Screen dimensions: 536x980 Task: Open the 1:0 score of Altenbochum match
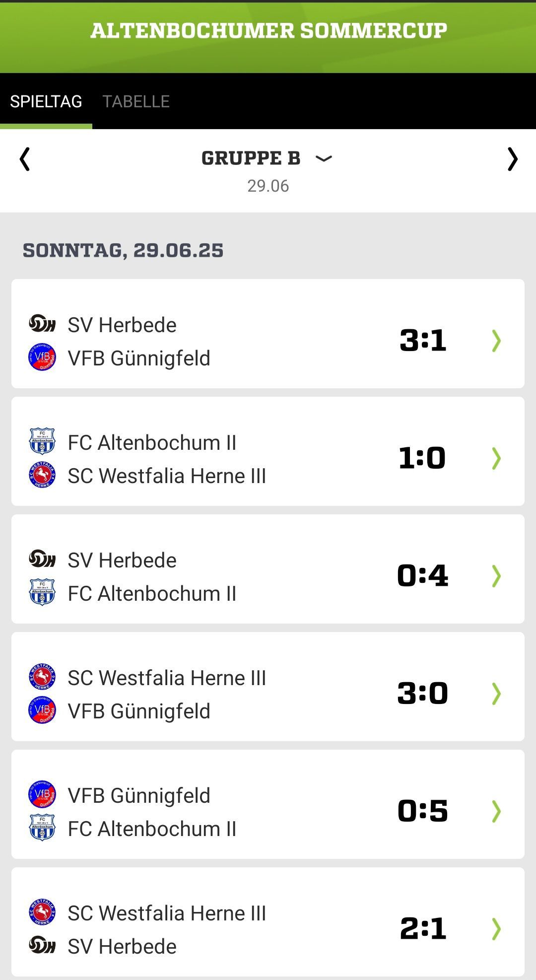click(x=422, y=458)
